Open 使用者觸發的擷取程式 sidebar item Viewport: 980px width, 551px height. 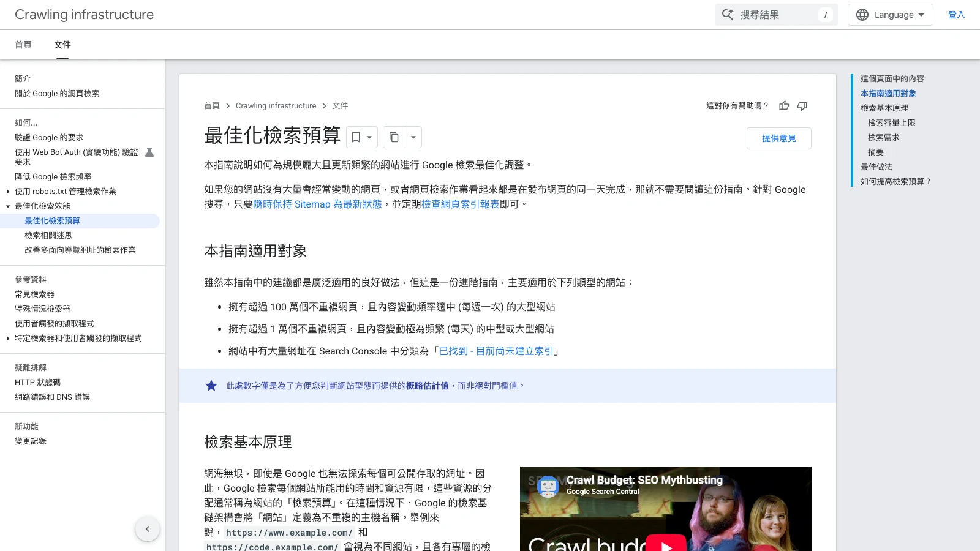(x=55, y=324)
